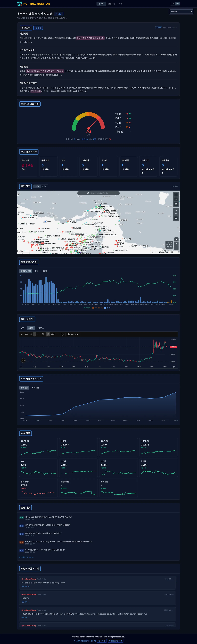Image resolution: width=197 pixels, height=644 pixels.
Task: Click the density layer icon on map
Action: click(x=176, y=199)
